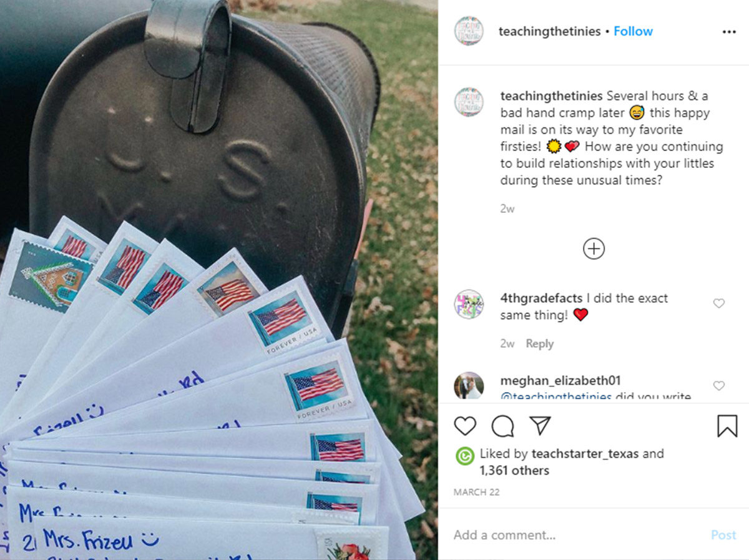
Task: Open the three-dot more options menu
Action: [x=729, y=32]
